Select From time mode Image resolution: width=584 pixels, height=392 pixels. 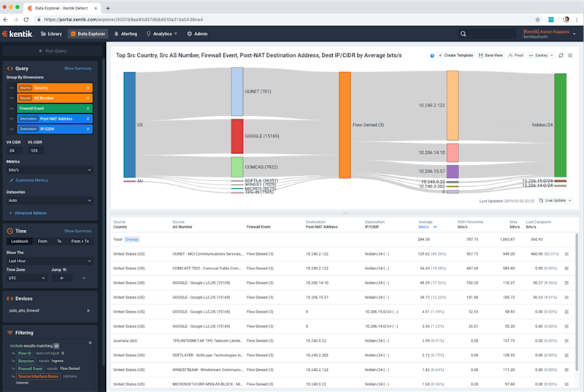point(42,241)
